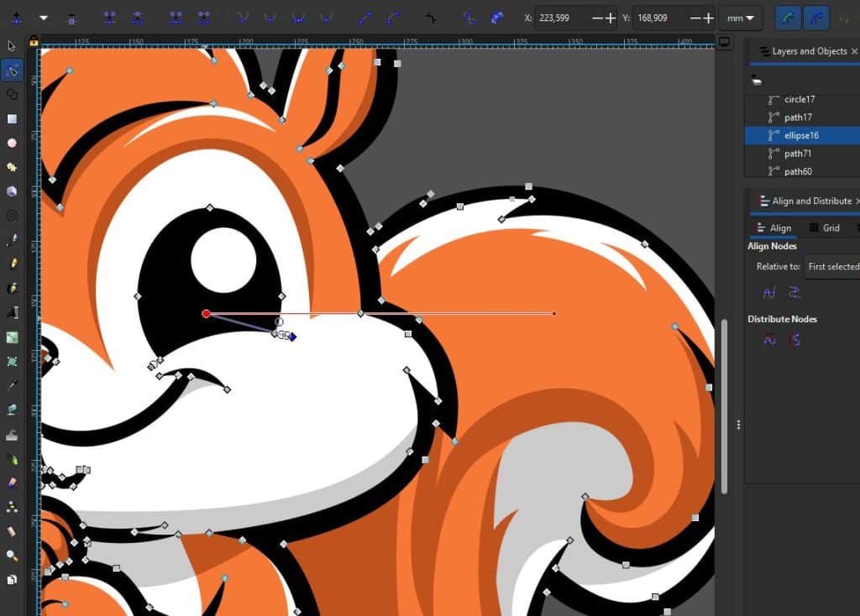Select the ellipse16 object row
Viewport: 860px width, 616px height.
(x=802, y=135)
